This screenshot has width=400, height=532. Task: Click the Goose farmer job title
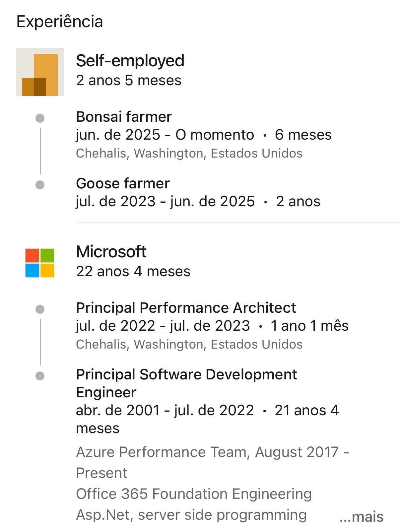[123, 183]
